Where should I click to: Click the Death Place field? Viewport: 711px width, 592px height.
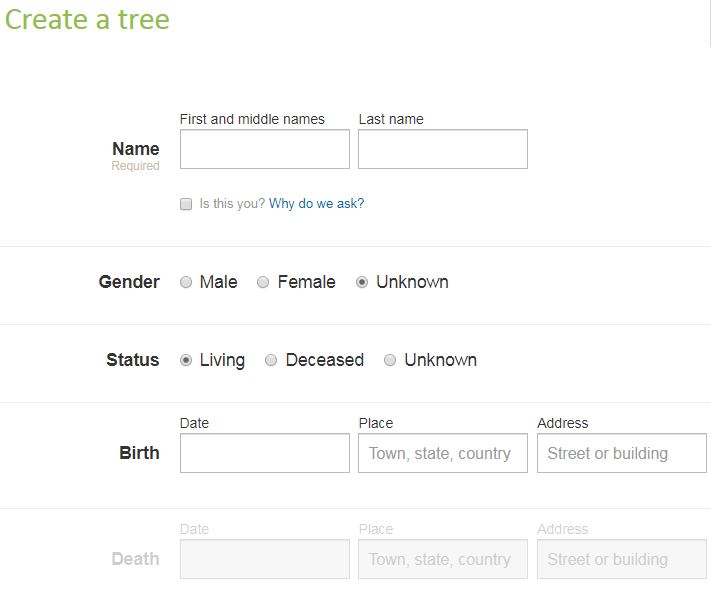pos(442,559)
